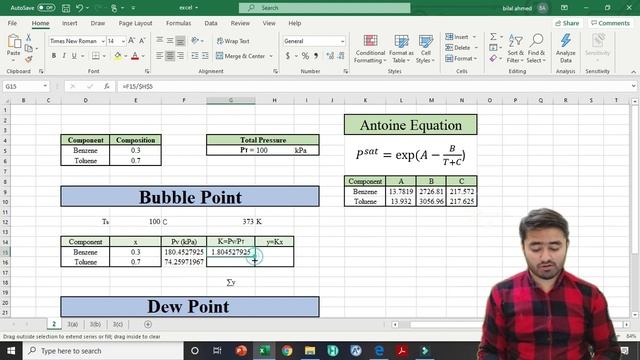Click the Accounting dollar format icon
640x360 pixels.
tap(288, 56)
